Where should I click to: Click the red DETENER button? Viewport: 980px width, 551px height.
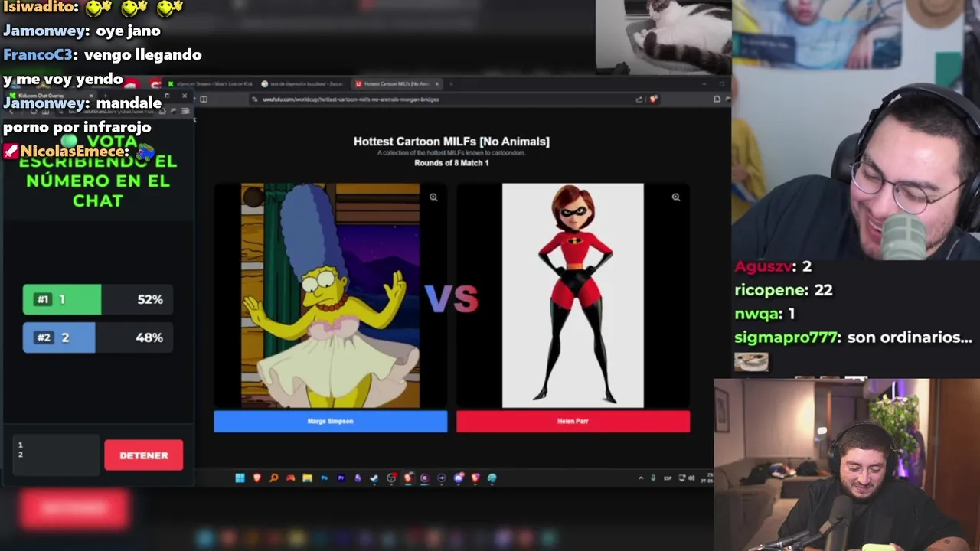pyautogui.click(x=143, y=455)
